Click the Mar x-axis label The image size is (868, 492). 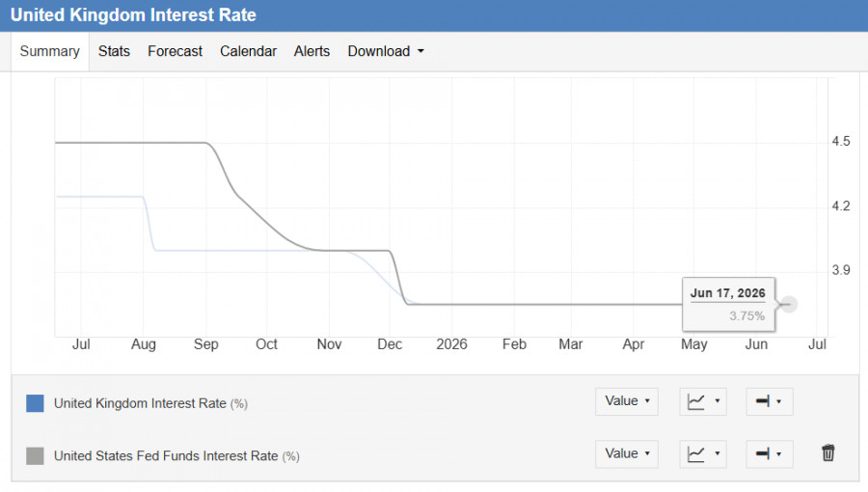pos(571,344)
